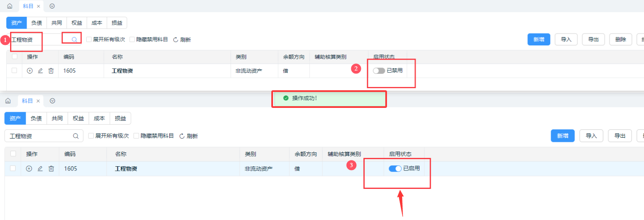Click blue 新增 button in the lower panel
The height and width of the screenshot is (220, 644).
click(562, 136)
